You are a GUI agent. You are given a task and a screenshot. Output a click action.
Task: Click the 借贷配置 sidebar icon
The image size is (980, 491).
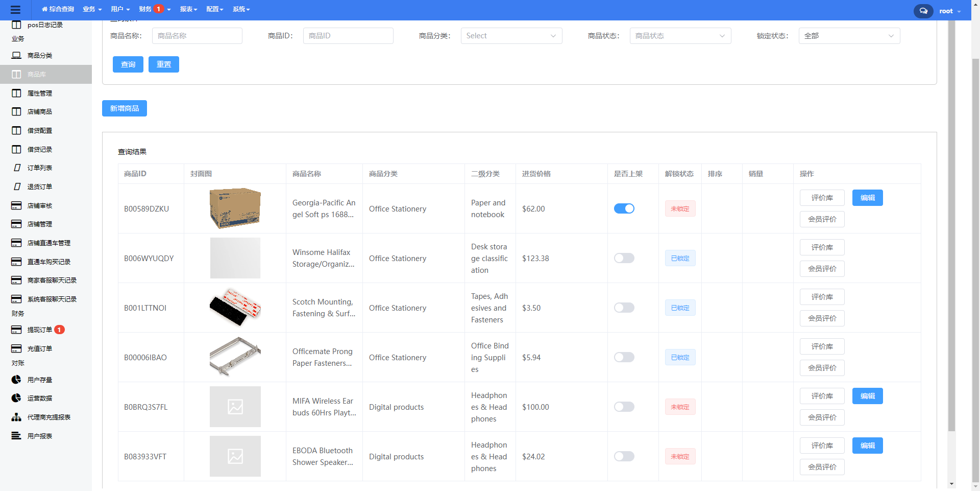point(16,130)
